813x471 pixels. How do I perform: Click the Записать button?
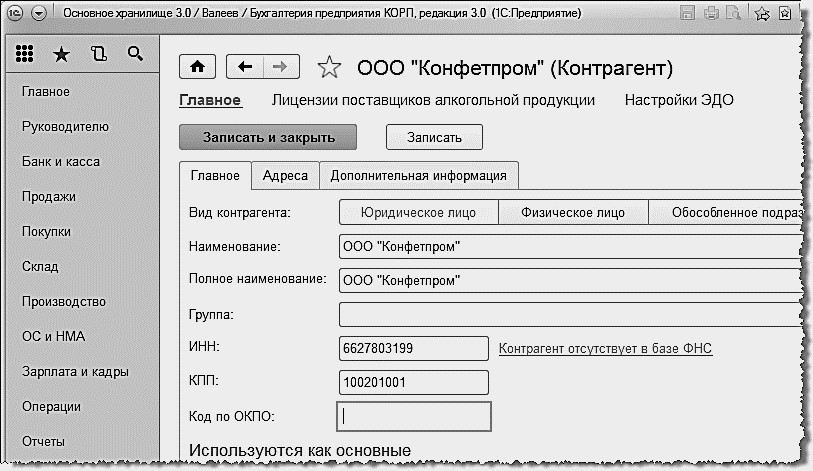(434, 137)
